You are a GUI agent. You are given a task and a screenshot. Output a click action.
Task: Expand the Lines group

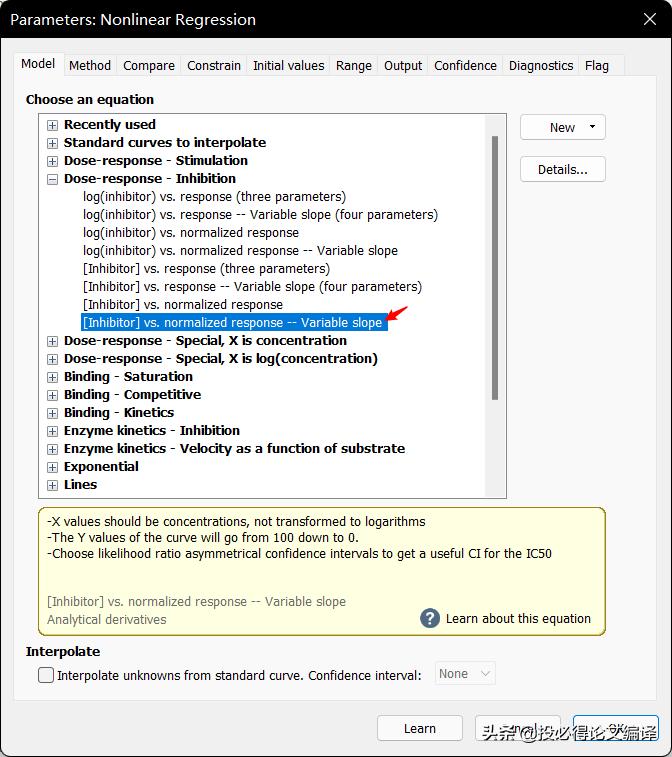click(x=52, y=485)
